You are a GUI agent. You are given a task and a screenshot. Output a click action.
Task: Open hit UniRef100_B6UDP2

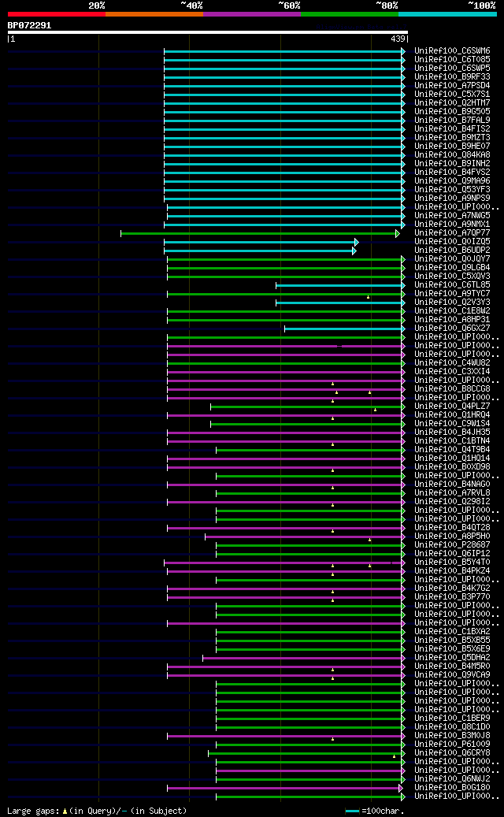coord(453,250)
